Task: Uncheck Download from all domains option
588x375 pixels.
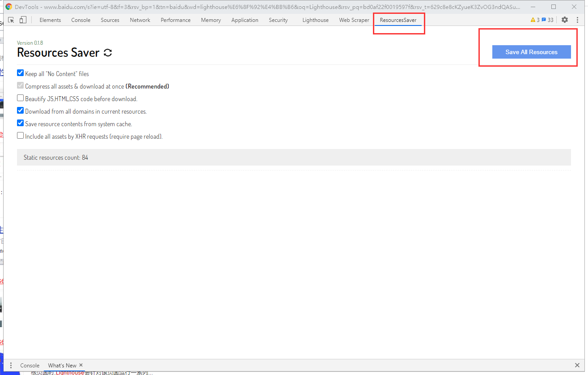Action: click(20, 111)
